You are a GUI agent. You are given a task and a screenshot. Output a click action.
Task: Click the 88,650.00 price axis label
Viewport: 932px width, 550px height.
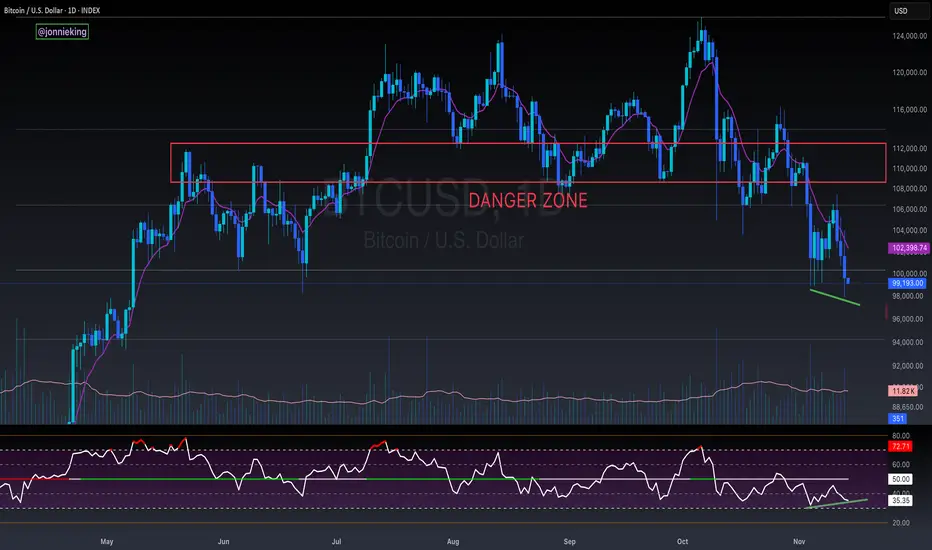[909, 407]
